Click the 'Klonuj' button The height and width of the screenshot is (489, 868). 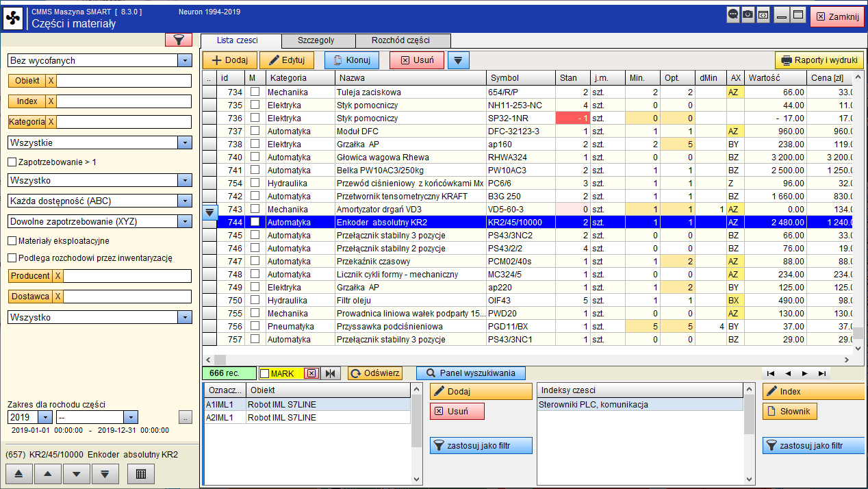coord(352,60)
